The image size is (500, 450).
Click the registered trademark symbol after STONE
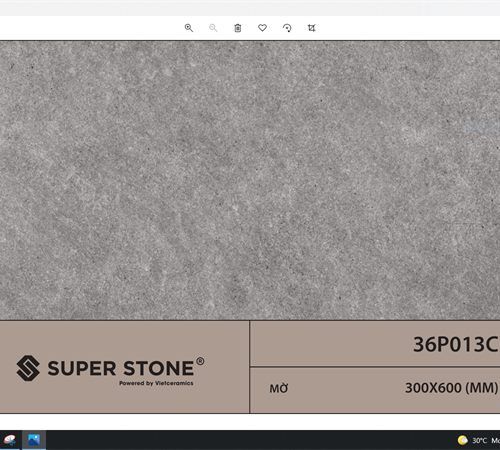[200, 361]
